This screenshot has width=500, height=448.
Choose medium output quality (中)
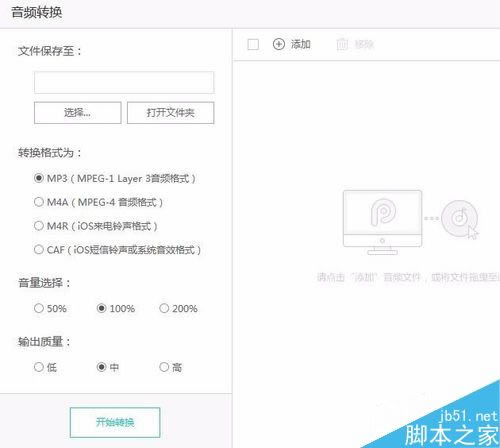pyautogui.click(x=101, y=367)
